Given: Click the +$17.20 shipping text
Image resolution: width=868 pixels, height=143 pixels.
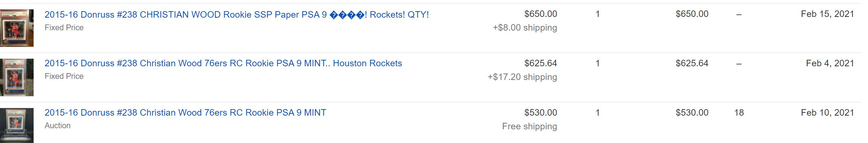Looking at the screenshot, I should (522, 77).
